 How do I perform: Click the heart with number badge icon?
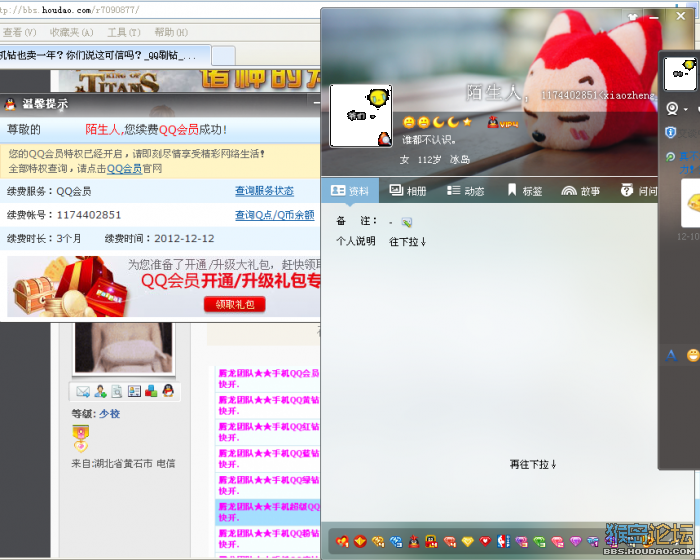(x=342, y=542)
